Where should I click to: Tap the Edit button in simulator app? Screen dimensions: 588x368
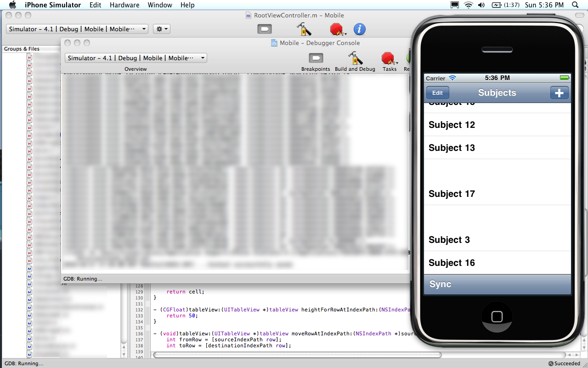tap(438, 93)
